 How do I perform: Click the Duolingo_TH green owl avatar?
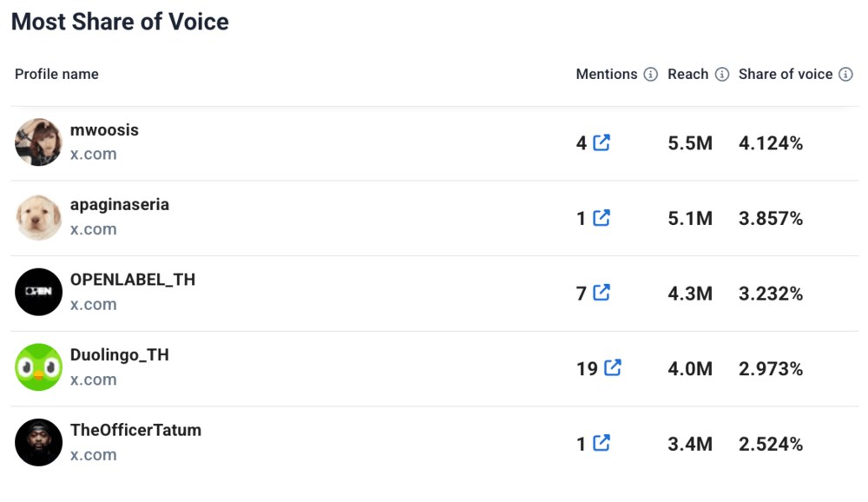point(39,368)
